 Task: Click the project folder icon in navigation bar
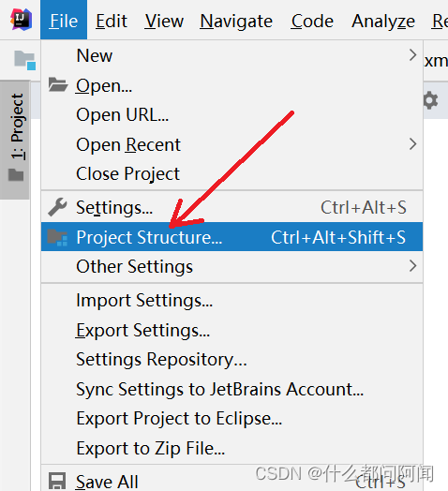24,60
